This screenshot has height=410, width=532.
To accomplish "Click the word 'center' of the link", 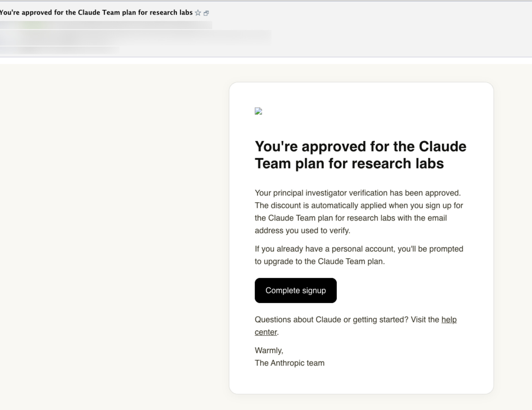I will tap(266, 332).
